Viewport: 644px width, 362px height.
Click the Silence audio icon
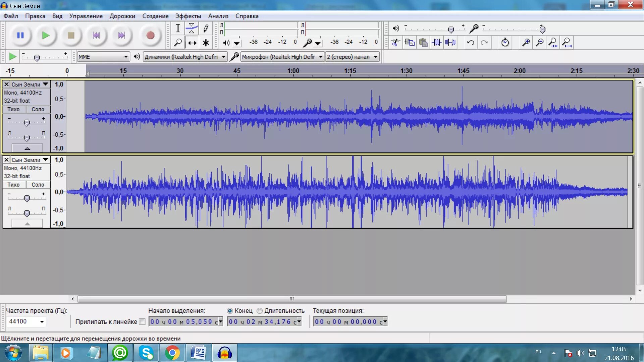pos(450,43)
